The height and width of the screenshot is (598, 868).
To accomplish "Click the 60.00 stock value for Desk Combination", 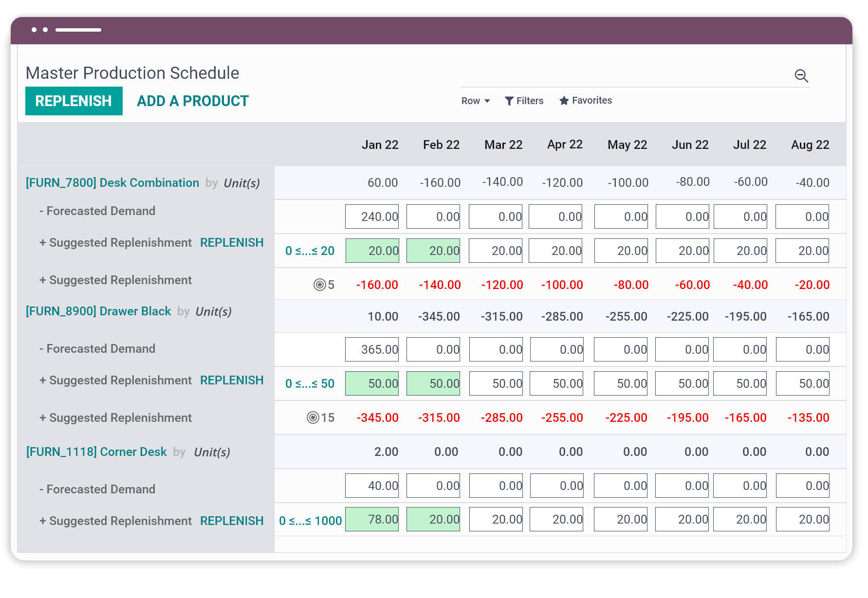I will [x=383, y=182].
